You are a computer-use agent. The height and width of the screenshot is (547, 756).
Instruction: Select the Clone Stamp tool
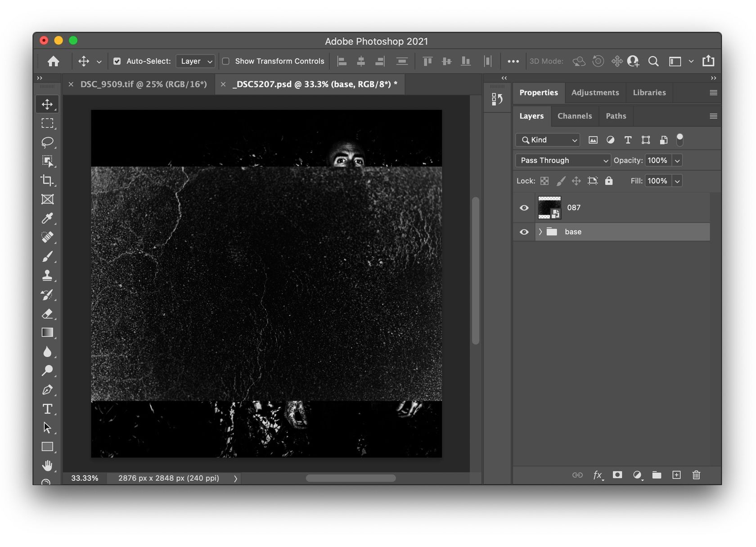[x=47, y=275]
